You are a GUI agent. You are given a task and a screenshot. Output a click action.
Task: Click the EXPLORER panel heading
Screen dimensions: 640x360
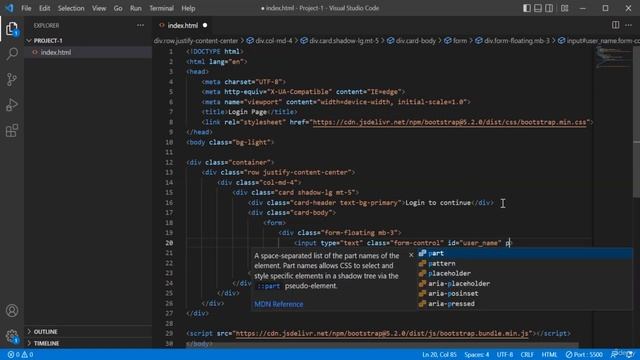46,25
